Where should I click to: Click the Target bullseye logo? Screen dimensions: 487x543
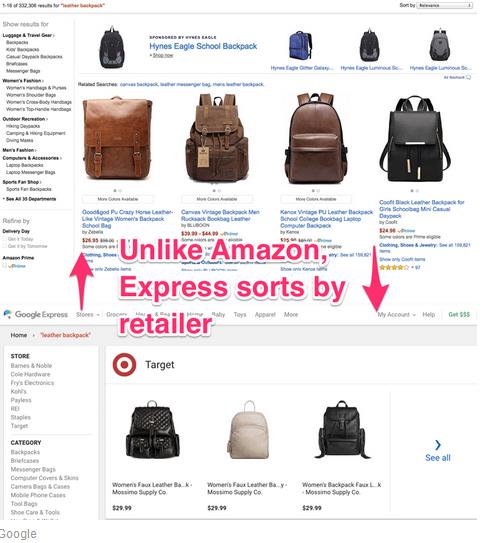tap(125, 365)
